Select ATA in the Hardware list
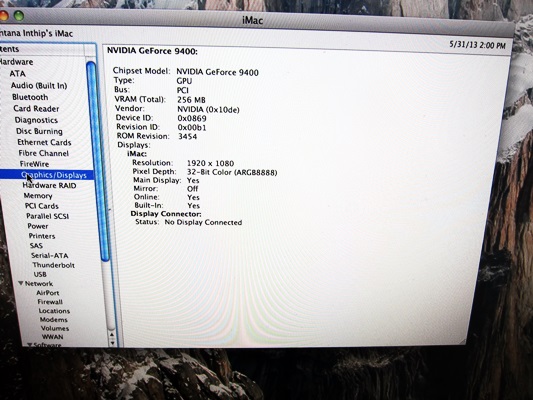The image size is (533, 400). pyautogui.click(x=17, y=74)
